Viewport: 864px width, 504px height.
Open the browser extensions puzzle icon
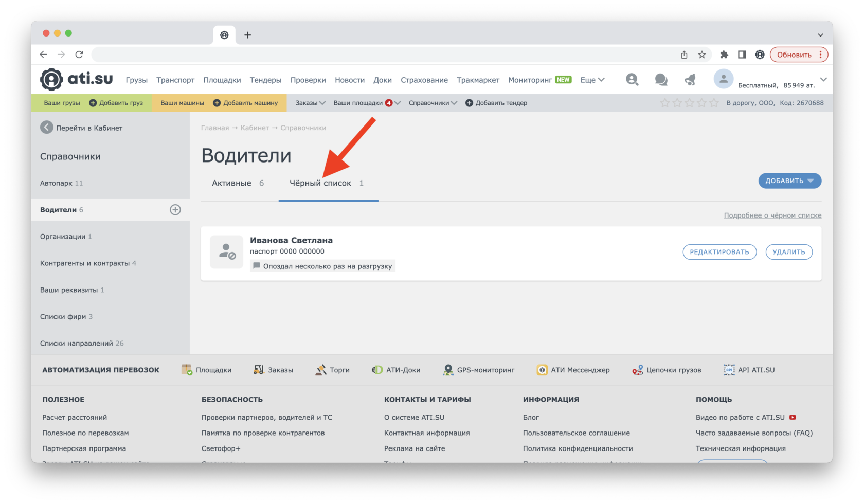point(724,55)
